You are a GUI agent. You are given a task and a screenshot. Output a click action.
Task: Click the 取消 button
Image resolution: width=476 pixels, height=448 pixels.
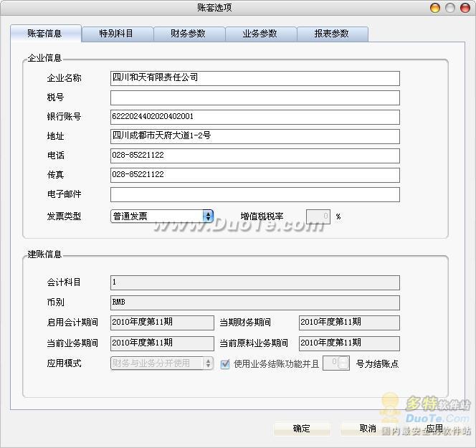pos(368,429)
